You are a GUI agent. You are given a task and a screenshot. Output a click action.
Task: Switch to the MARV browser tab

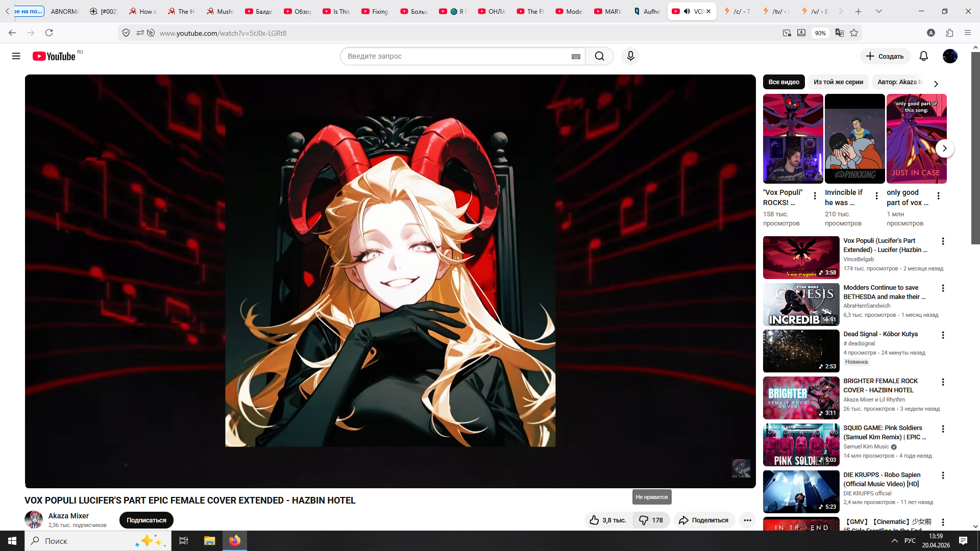(607, 11)
